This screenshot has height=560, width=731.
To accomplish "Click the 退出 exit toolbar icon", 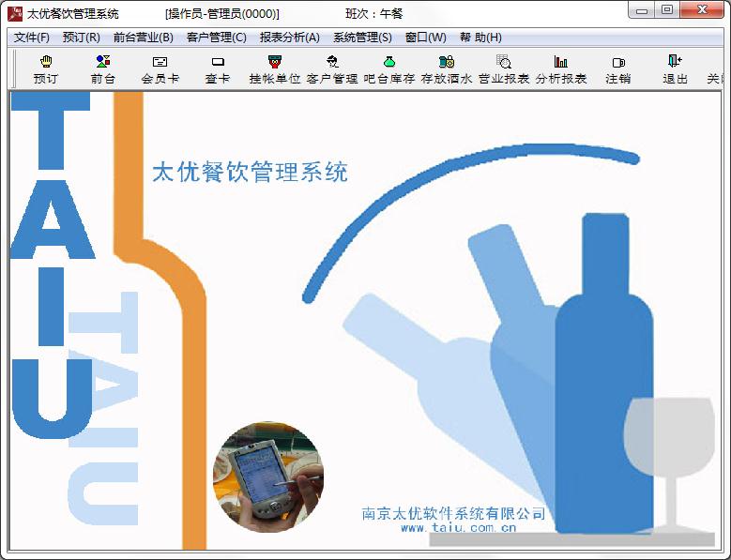I will tap(675, 69).
